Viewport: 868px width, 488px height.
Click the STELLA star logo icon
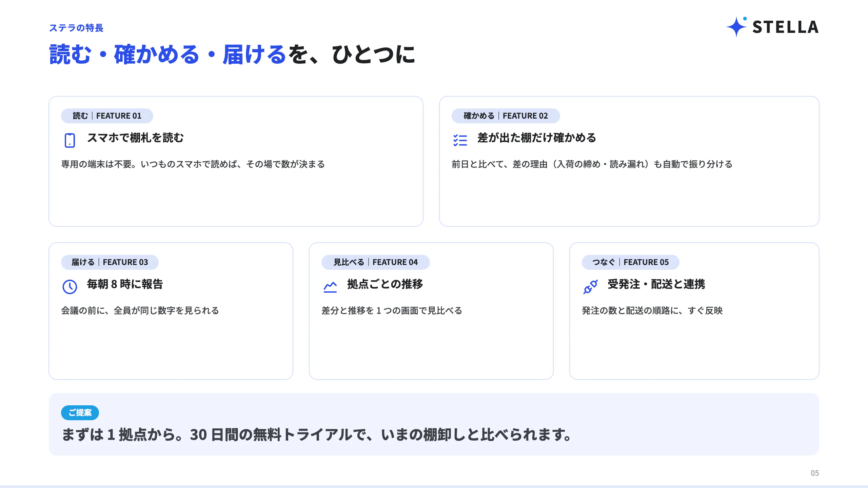tap(736, 26)
